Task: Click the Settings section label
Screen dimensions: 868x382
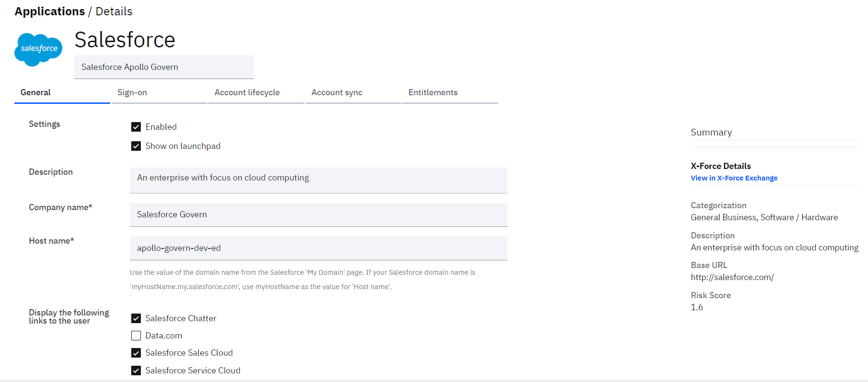Action: click(x=45, y=124)
